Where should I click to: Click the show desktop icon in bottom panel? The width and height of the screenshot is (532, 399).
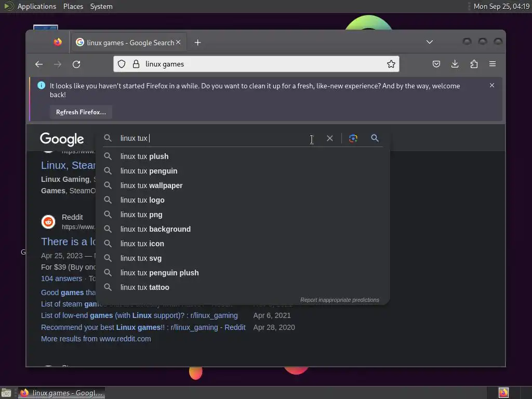6,393
